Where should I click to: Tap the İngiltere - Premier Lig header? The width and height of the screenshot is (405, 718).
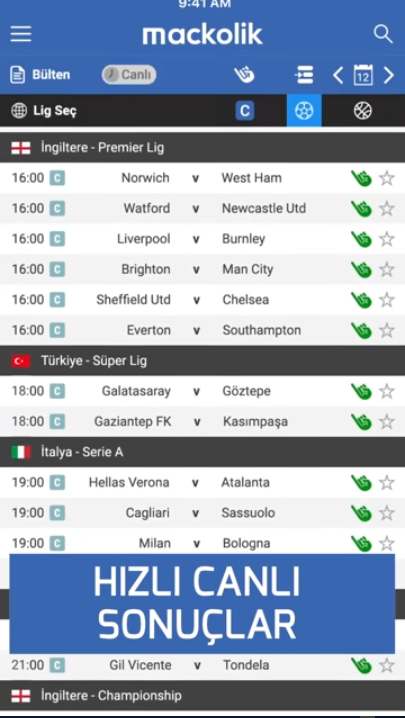[202, 147]
